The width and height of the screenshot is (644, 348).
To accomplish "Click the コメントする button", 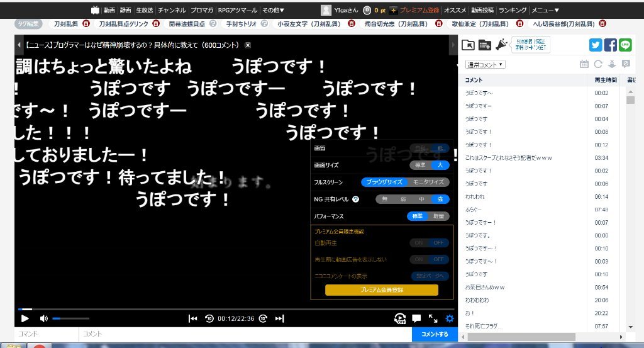I will pos(435,334).
